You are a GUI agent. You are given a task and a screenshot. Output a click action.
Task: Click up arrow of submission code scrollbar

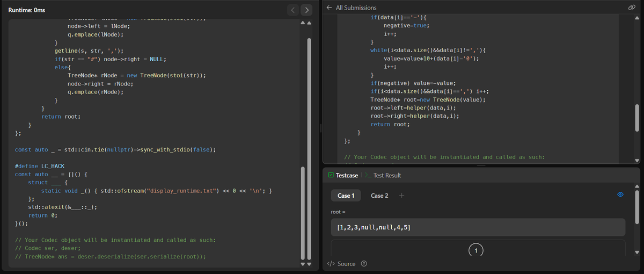click(637, 18)
